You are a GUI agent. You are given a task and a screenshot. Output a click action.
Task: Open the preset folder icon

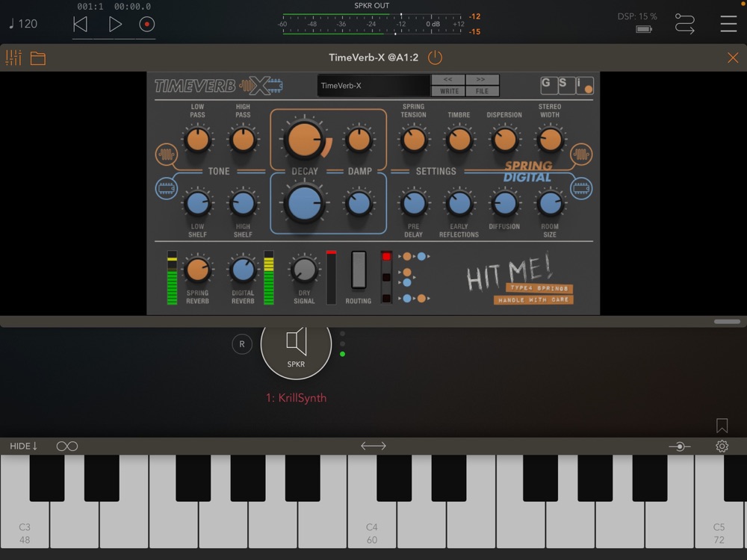tap(37, 58)
